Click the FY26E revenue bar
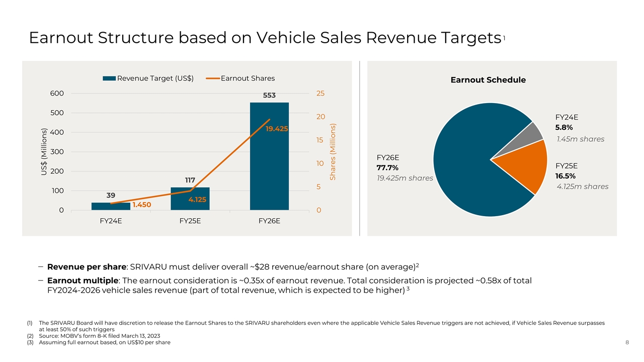Image resolution: width=644 pixels, height=362 pixels. point(269,156)
